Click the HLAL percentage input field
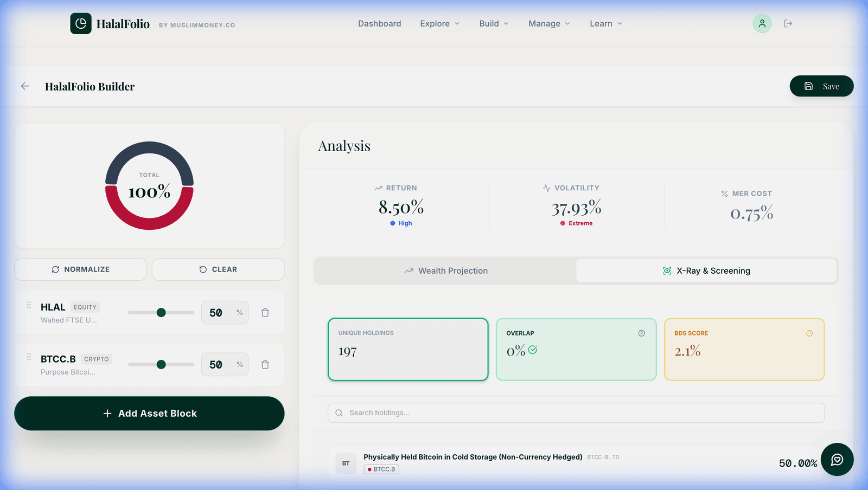 pos(225,313)
